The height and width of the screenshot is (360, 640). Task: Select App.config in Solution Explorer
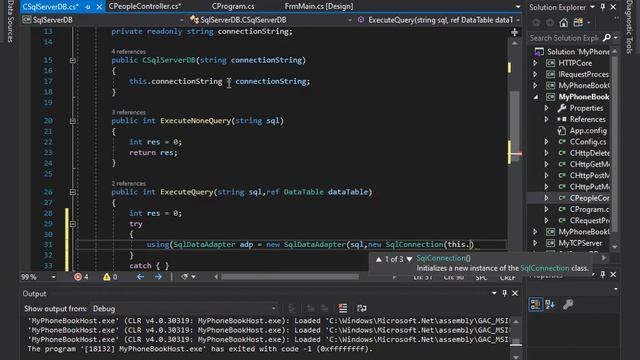click(x=588, y=131)
